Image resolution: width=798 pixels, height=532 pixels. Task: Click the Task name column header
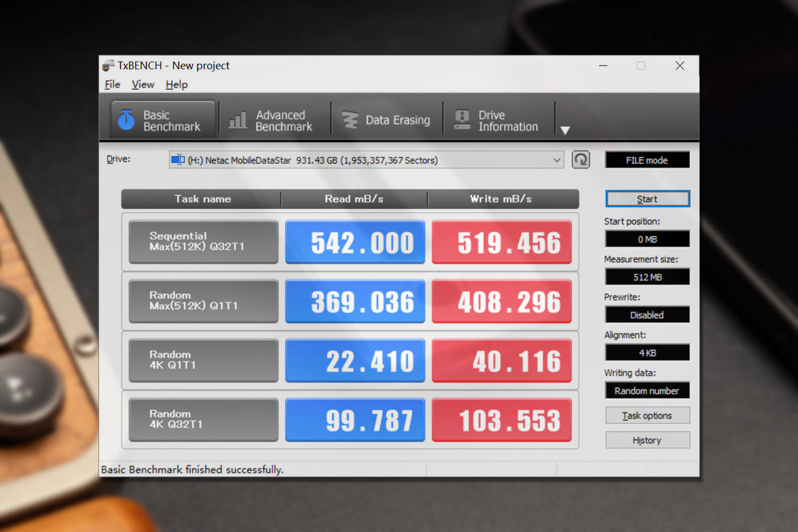[x=202, y=199]
